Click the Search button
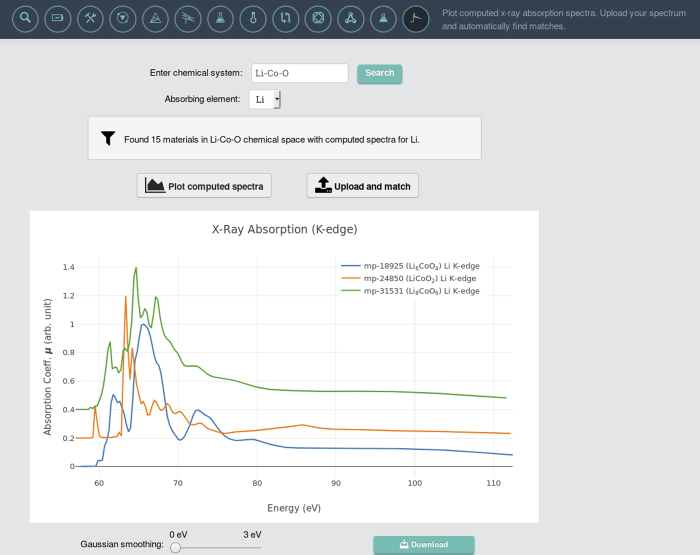 pyautogui.click(x=379, y=73)
